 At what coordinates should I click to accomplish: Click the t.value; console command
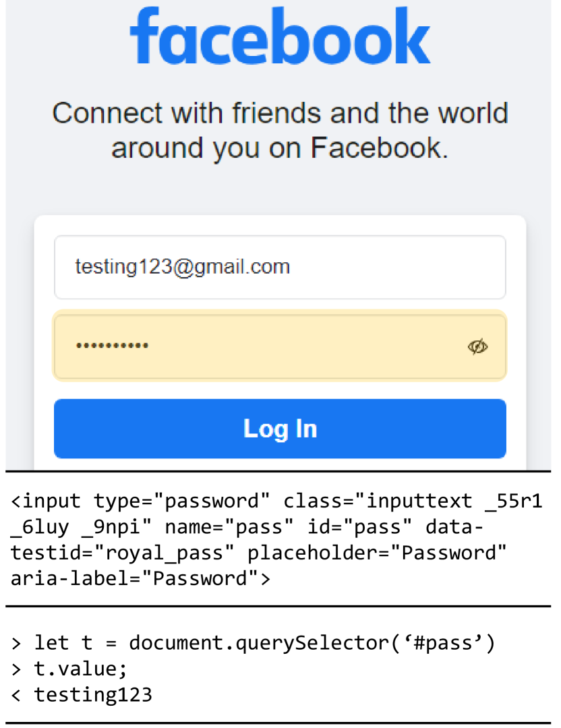(x=80, y=669)
